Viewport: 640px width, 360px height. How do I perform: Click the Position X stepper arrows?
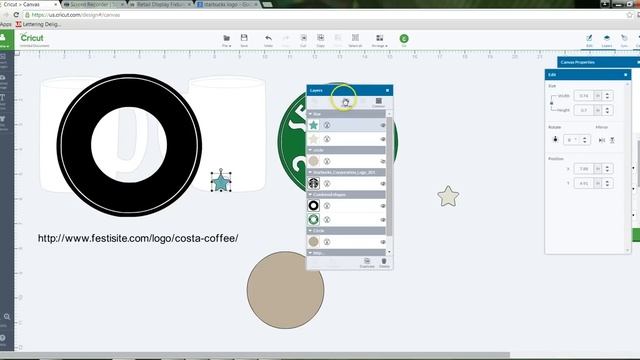coord(607,169)
